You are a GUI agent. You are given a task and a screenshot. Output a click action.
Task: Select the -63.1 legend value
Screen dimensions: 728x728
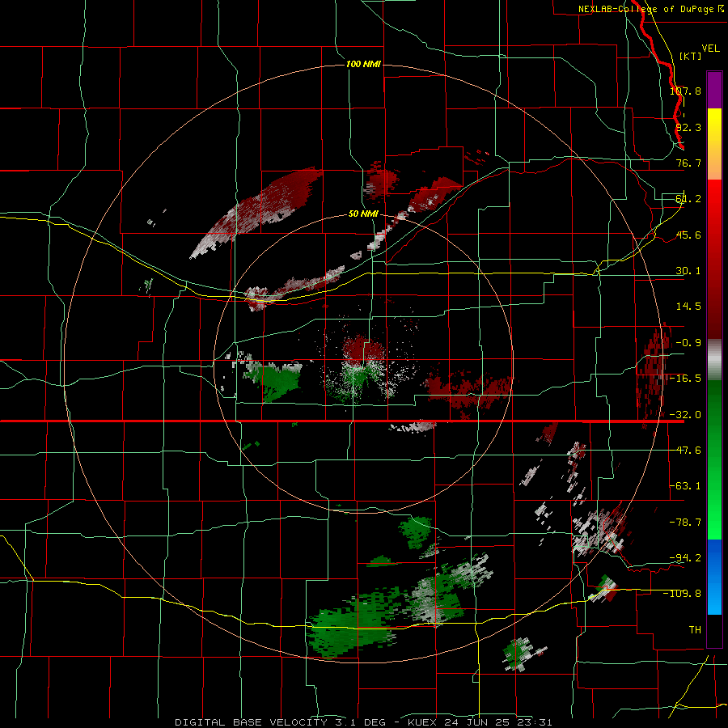click(685, 486)
